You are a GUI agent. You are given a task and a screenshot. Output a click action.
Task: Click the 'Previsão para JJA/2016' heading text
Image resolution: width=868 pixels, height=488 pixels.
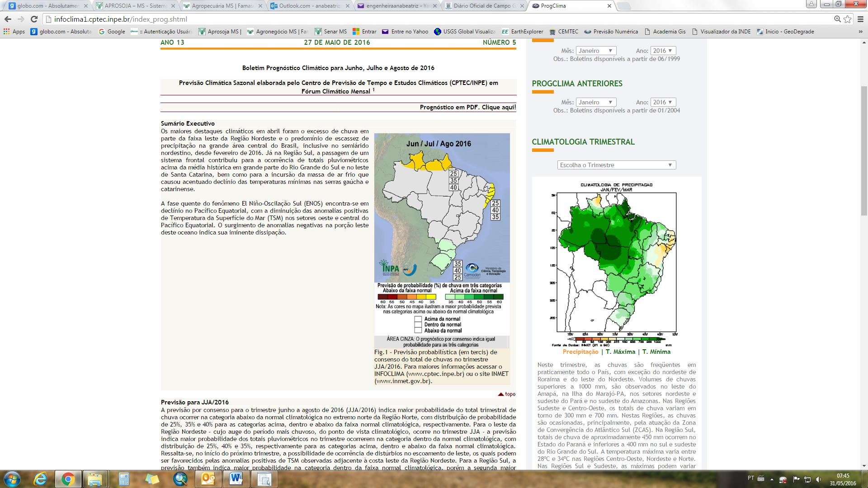click(195, 402)
